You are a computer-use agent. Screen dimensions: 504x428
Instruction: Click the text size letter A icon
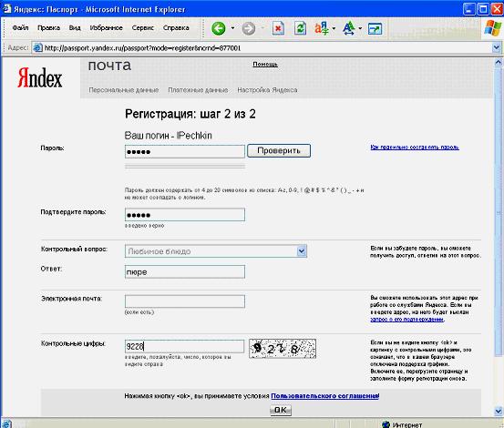pyautogui.click(x=349, y=28)
